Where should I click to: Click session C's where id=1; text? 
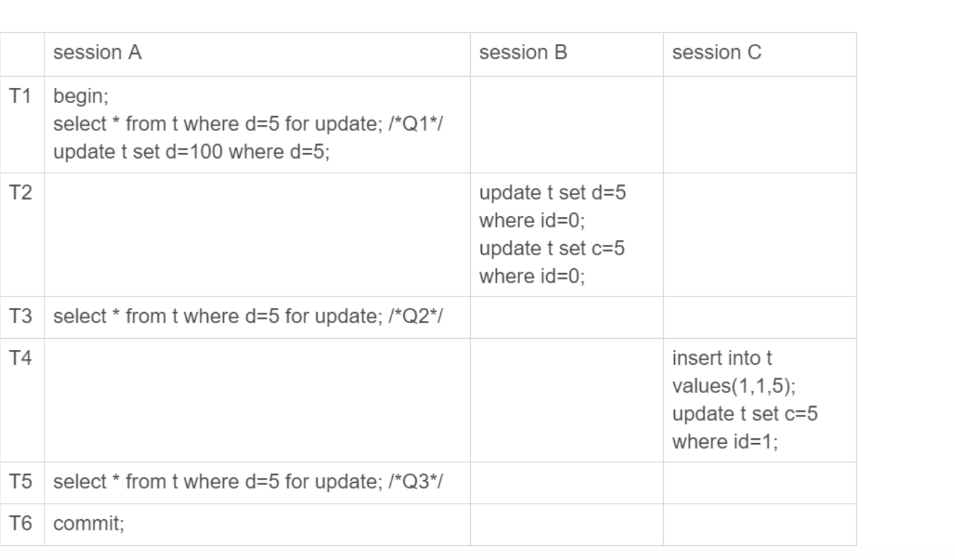(725, 441)
